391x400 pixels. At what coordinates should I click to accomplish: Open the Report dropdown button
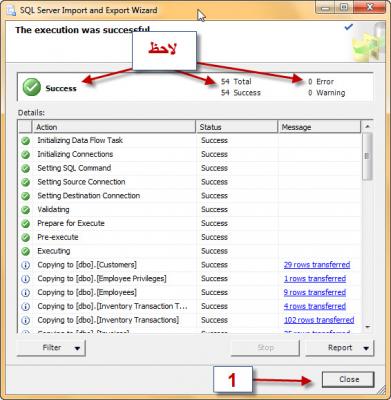point(340,348)
